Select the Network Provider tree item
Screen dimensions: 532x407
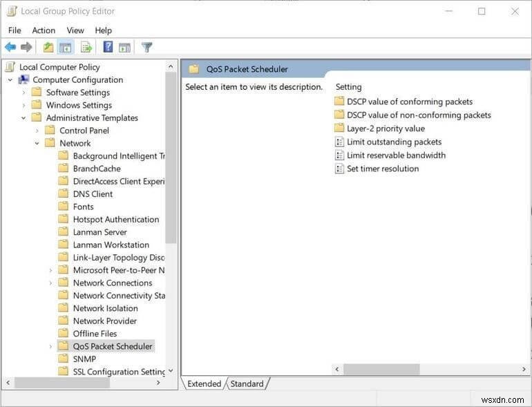point(105,321)
